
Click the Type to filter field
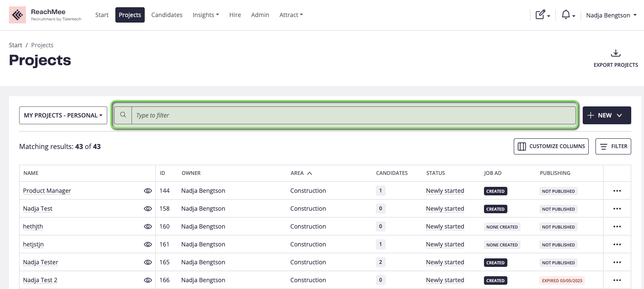coord(353,115)
